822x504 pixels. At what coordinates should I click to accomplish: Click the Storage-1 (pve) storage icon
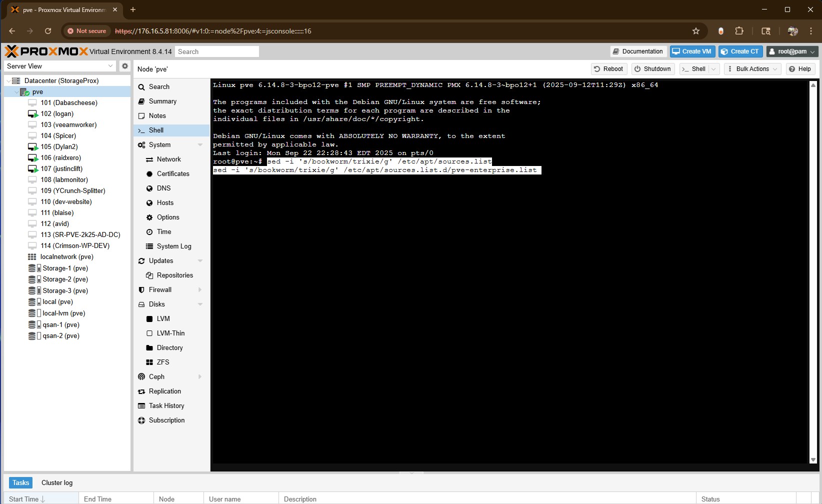coord(32,268)
